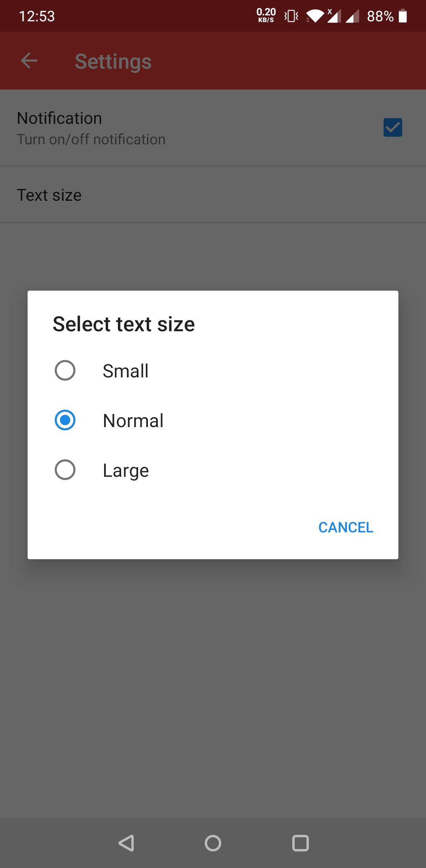Screen dimensions: 426x868
Task: Tap the Settings title text
Action: 113,62
